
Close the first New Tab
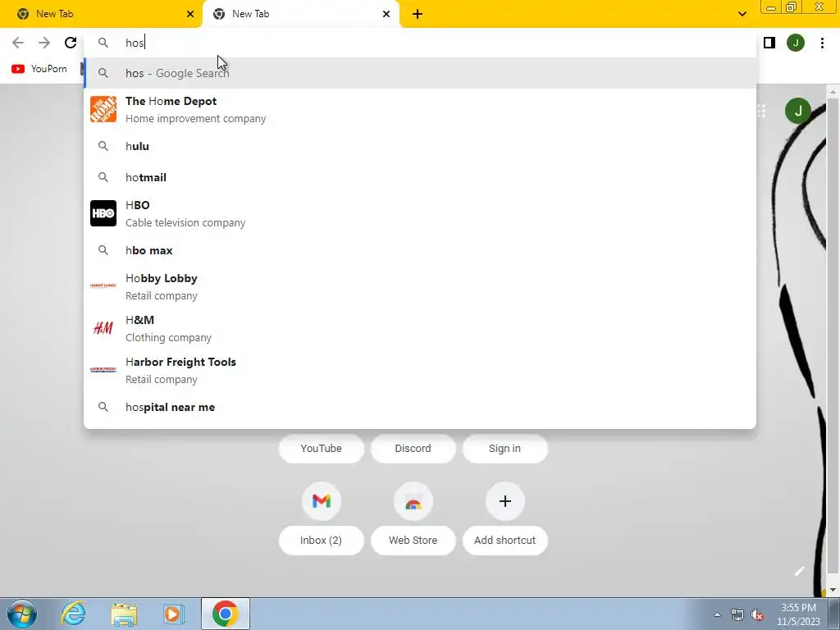click(x=190, y=14)
